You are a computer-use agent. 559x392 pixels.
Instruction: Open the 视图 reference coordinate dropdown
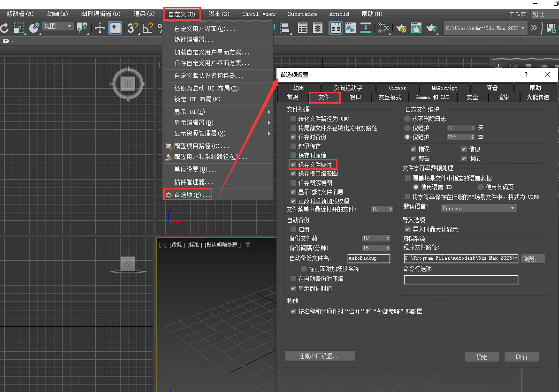click(x=58, y=27)
